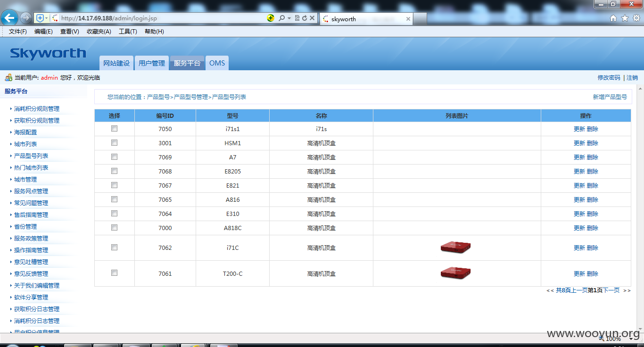This screenshot has width=644, height=347.
Task: Click the compatibility view icon
Action: pos(297,18)
